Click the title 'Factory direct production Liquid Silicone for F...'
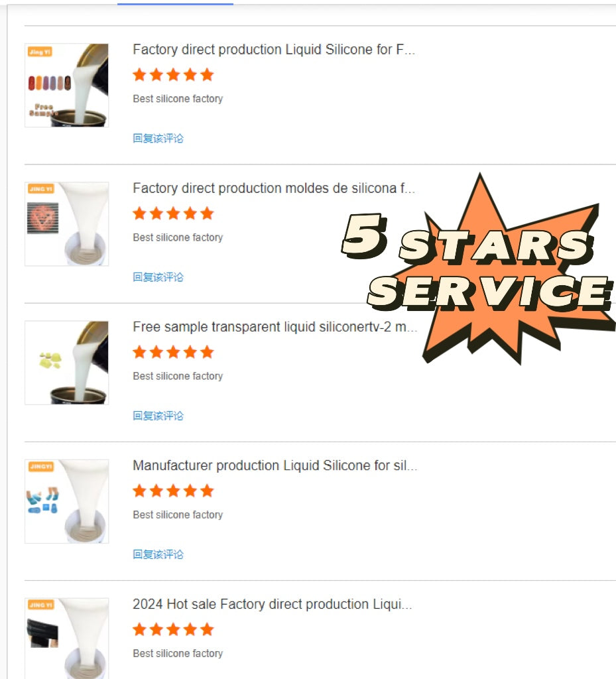This screenshot has height=679, width=616. [274, 50]
